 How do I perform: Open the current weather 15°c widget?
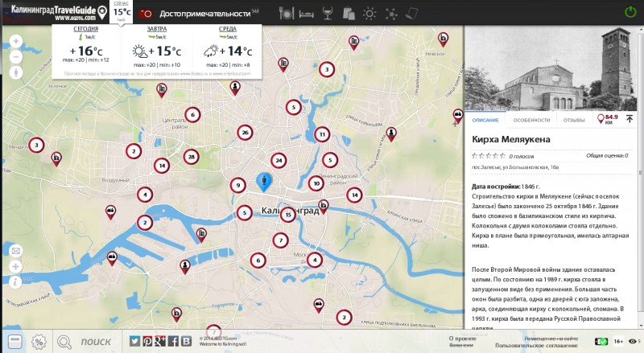pyautogui.click(x=122, y=12)
